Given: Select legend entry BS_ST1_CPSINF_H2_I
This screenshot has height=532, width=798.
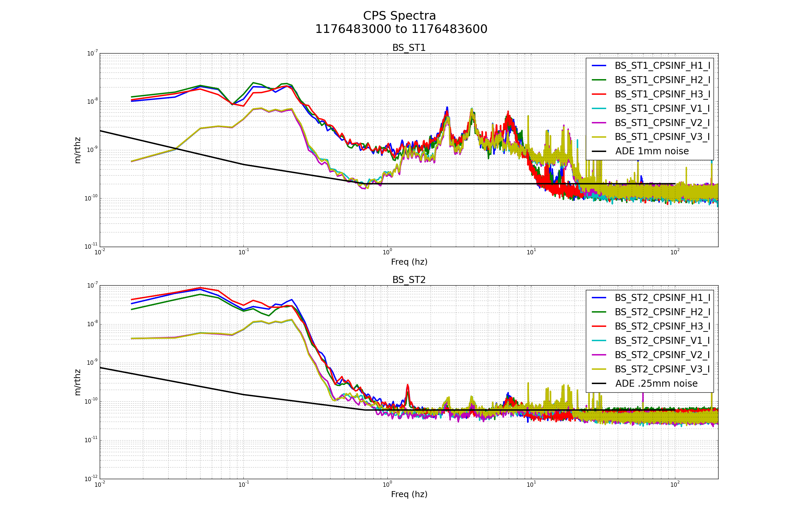Looking at the screenshot, I should 651,80.
